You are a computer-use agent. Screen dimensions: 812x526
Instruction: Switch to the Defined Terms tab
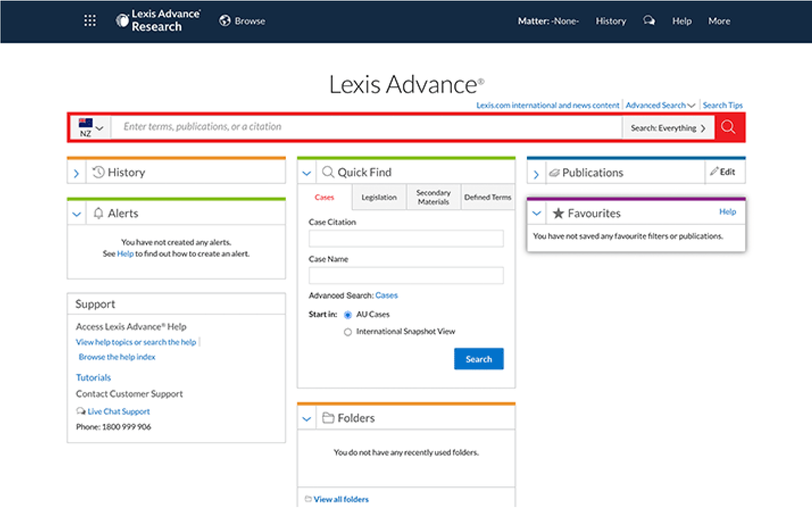488,197
